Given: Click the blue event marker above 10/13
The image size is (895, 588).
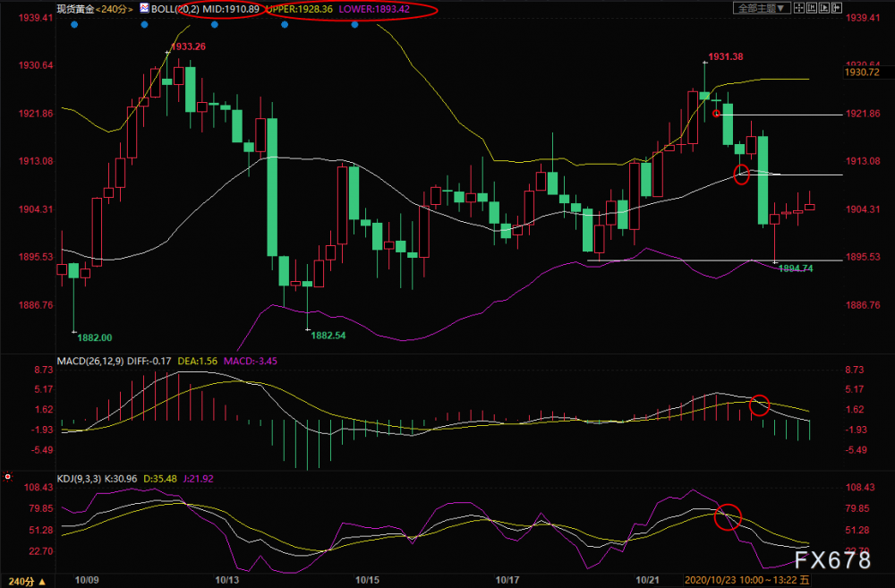Looking at the screenshot, I should point(215,24).
